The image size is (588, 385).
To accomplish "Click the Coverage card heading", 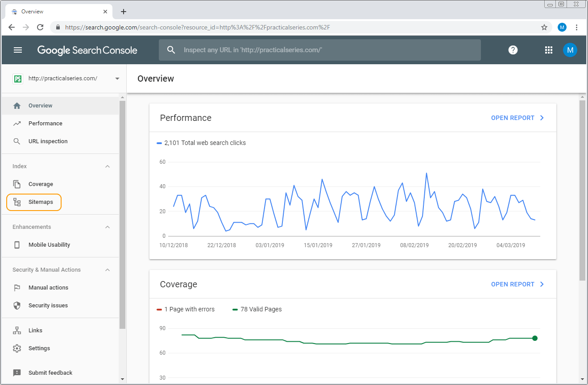I will (178, 284).
